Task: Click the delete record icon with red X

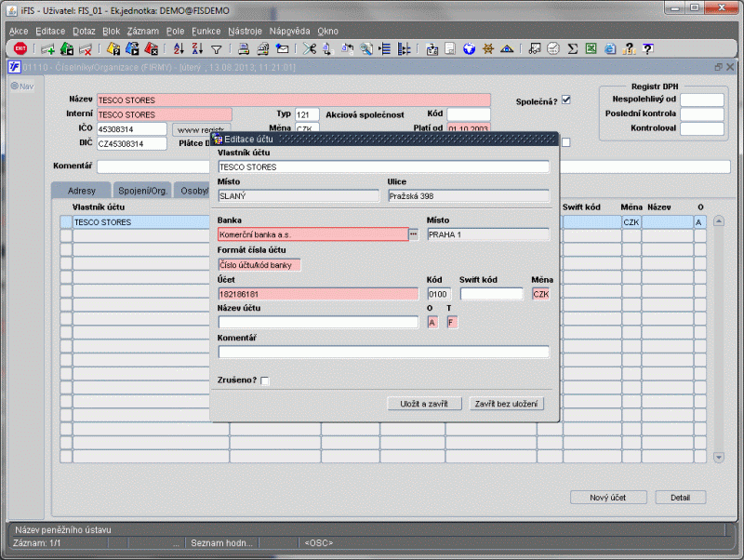Action: coord(86,49)
